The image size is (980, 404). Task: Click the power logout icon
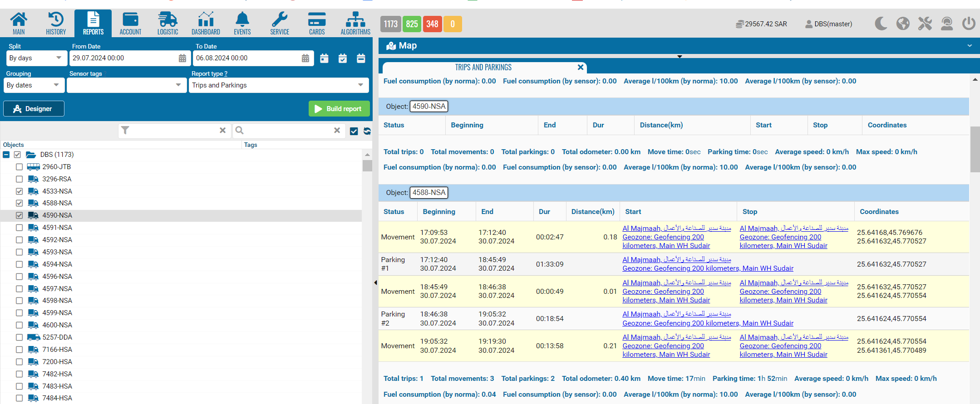click(x=969, y=24)
